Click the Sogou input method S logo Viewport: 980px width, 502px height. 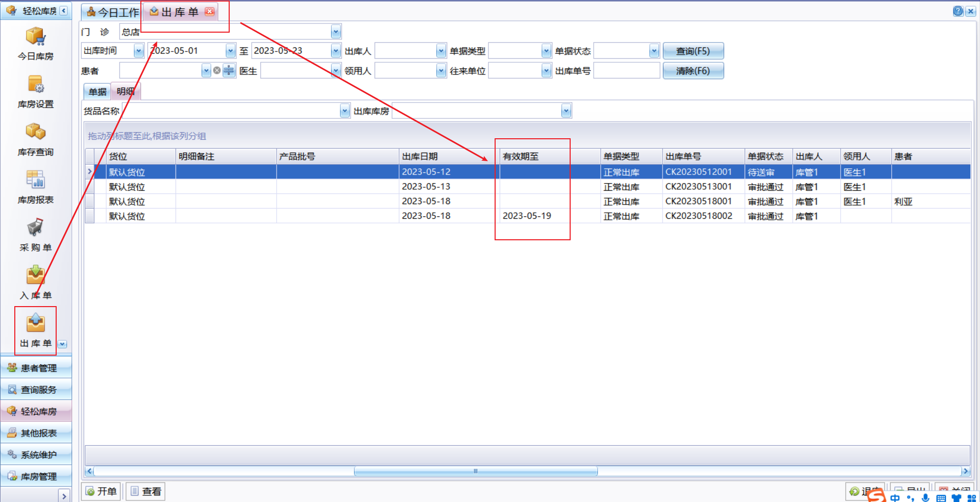tap(876, 496)
